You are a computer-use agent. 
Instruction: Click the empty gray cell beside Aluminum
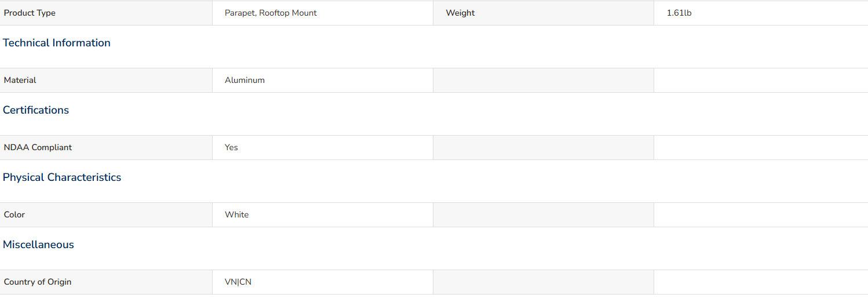click(x=544, y=80)
